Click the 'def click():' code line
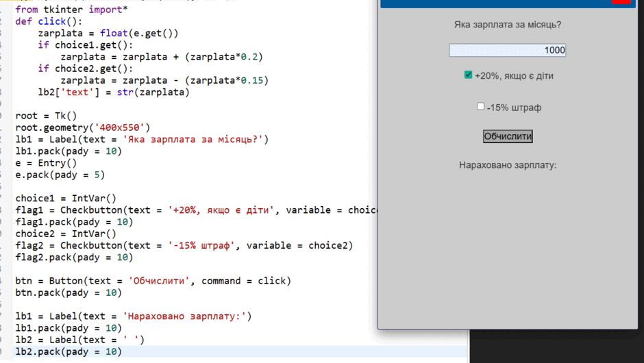This screenshot has width=644, height=363. [x=49, y=21]
